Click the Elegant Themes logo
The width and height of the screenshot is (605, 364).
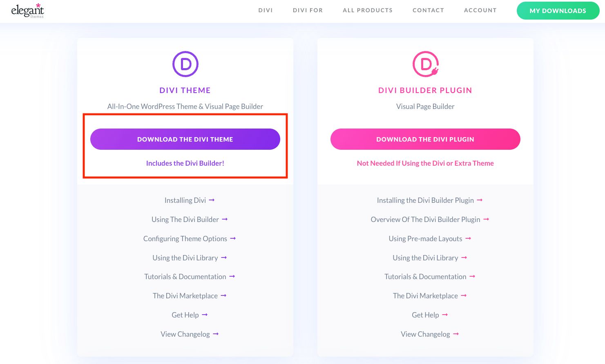point(28,11)
